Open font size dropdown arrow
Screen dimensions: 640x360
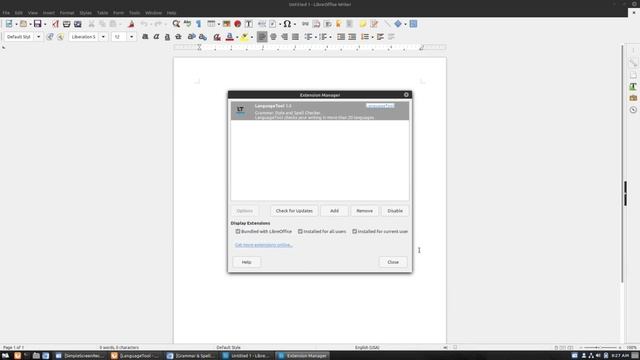coord(131,37)
